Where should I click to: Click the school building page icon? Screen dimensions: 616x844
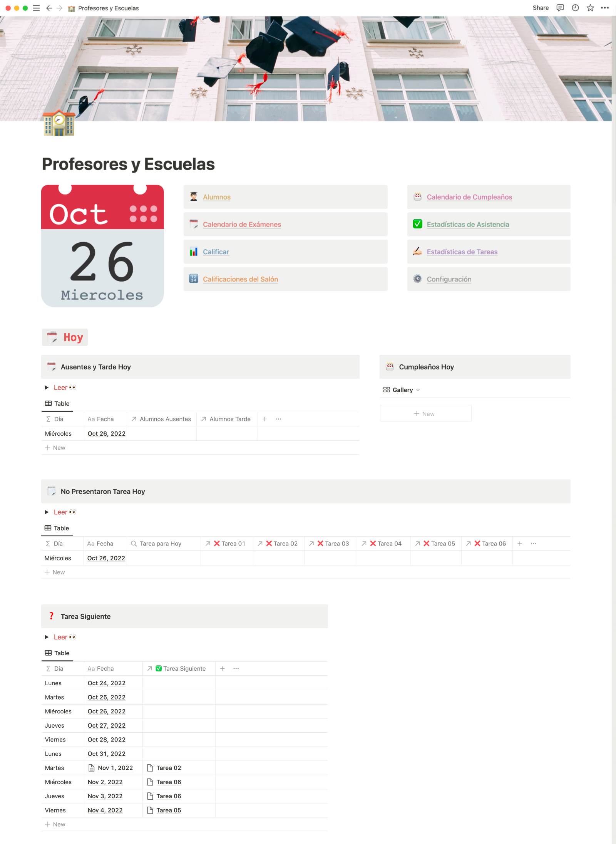59,123
